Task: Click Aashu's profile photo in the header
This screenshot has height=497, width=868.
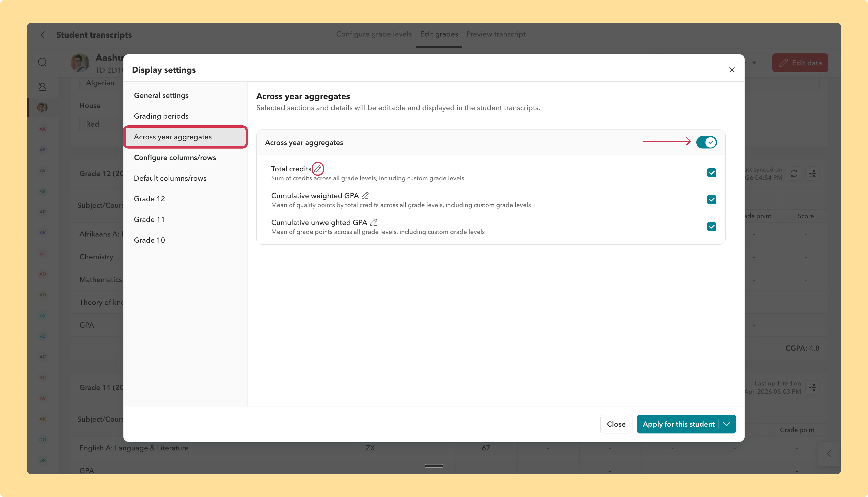Action: 80,63
